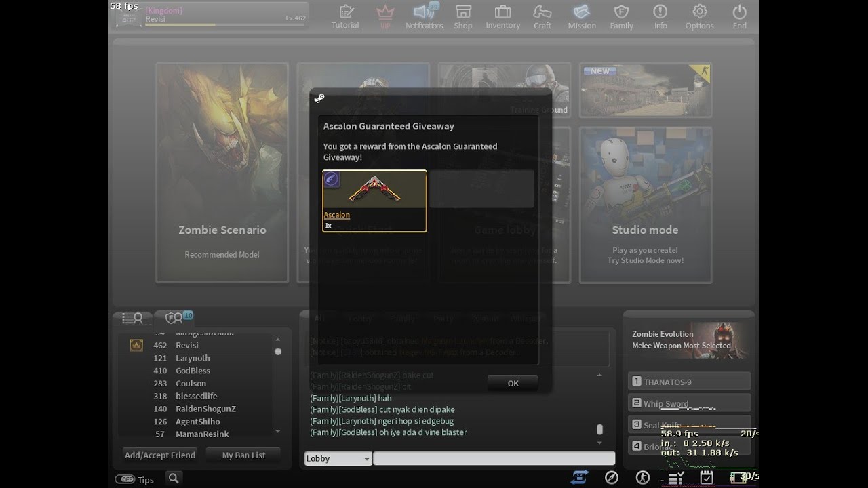Image resolution: width=868 pixels, height=488 pixels.
Task: Open the VIP crown icon
Action: click(x=385, y=12)
